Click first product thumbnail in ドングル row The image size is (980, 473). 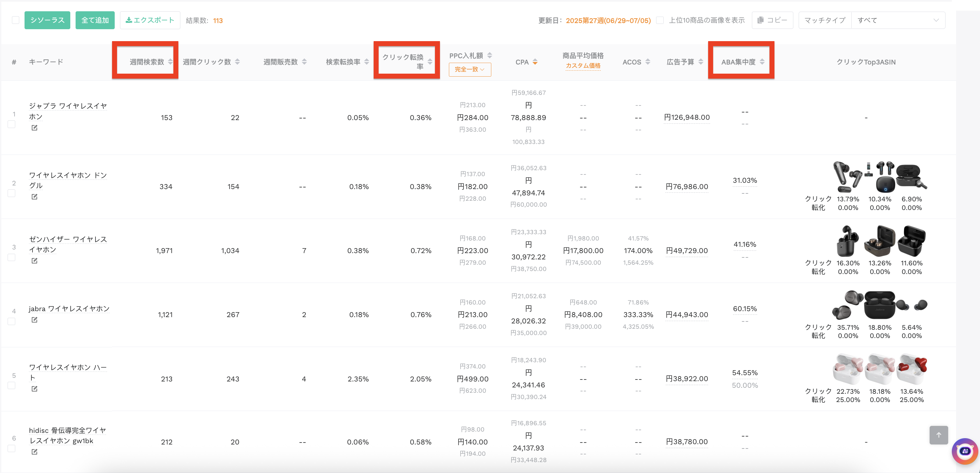[x=848, y=177]
